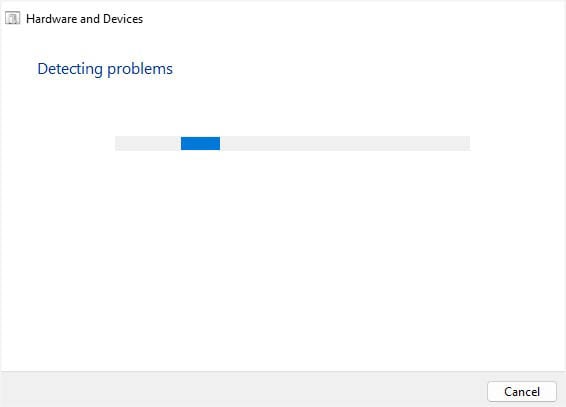The width and height of the screenshot is (566, 407).
Task: Stop detection using the Cancel button
Action: [522, 391]
